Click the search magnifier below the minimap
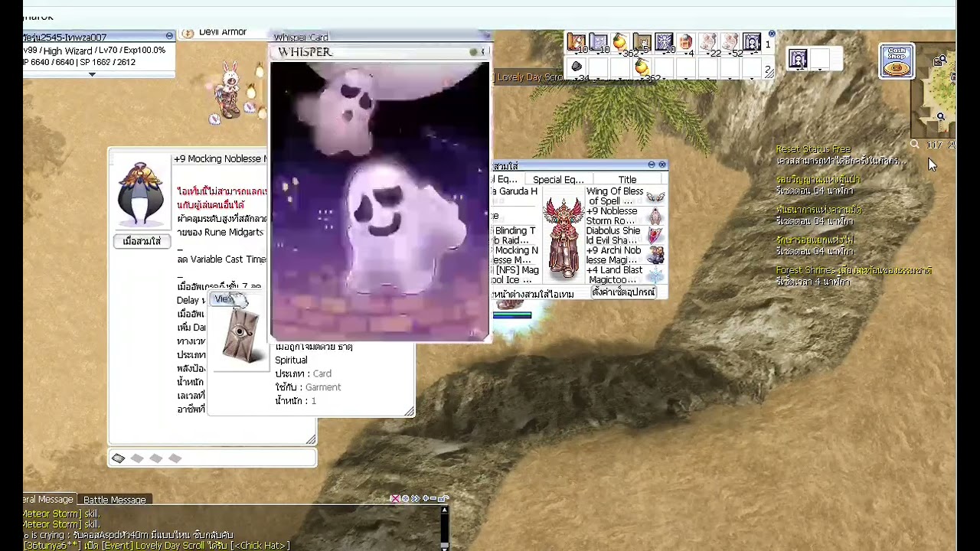Image resolution: width=980 pixels, height=551 pixels. 915,145
